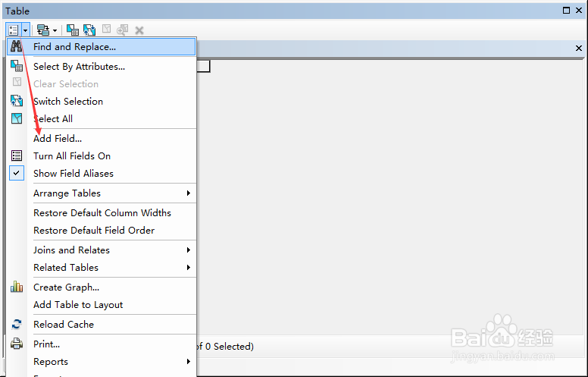The height and width of the screenshot is (377, 588).
Task: Select Turn All Fields On
Action: 102,156
